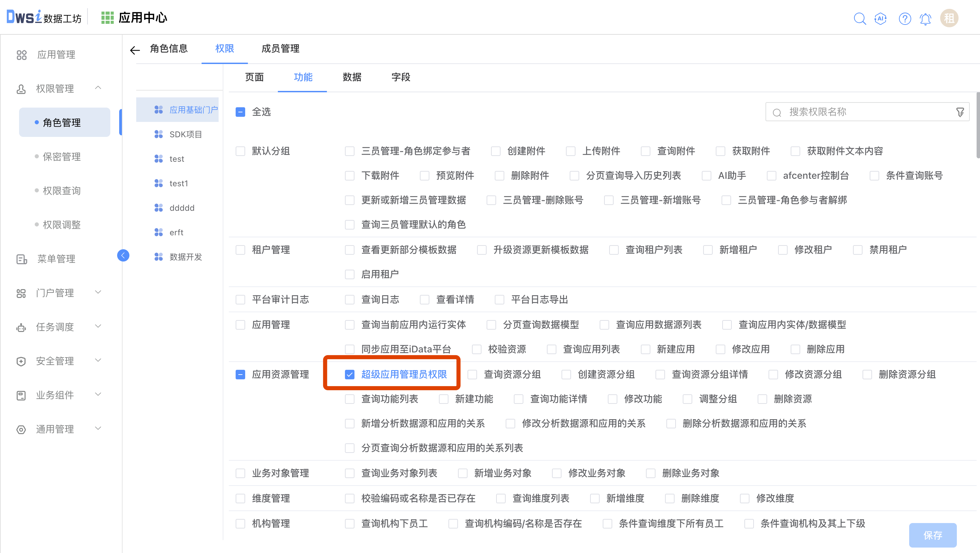
Task: Click the search magnifier icon in header
Action: tap(859, 18)
